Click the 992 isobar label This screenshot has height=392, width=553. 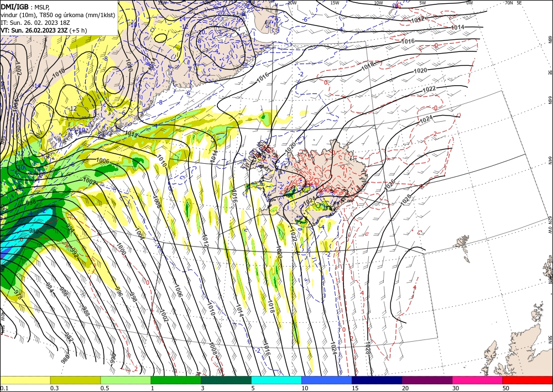(74, 253)
